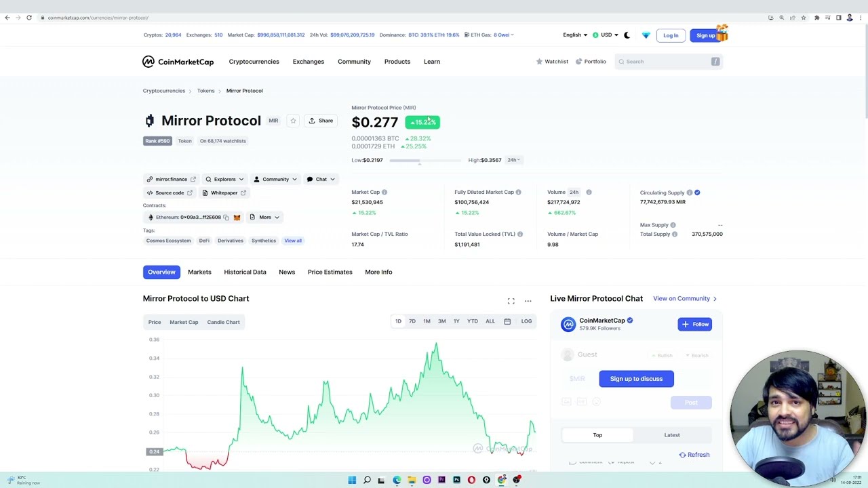Bookmark page with browser star icon
Viewport: 868px width, 488px height.
804,18
